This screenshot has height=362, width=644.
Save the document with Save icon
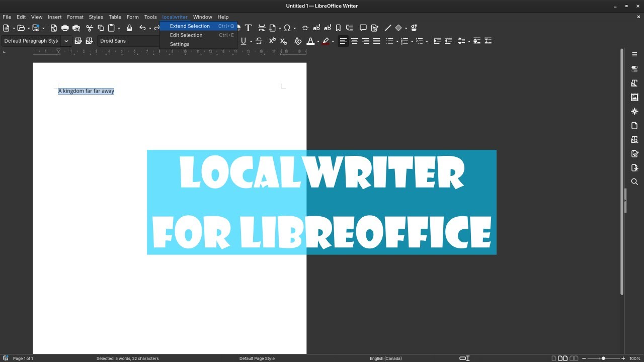coord(36,28)
